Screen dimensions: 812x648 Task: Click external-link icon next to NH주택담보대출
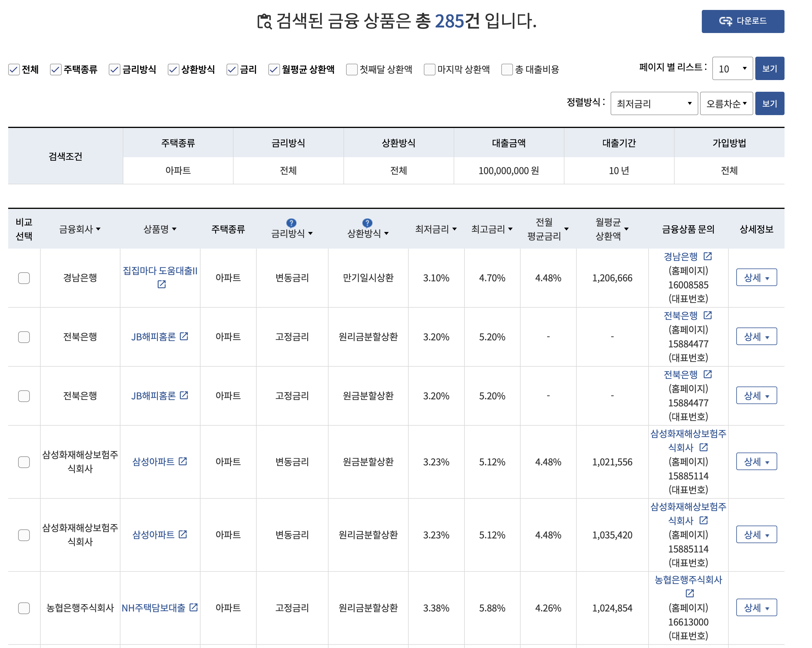(x=194, y=607)
